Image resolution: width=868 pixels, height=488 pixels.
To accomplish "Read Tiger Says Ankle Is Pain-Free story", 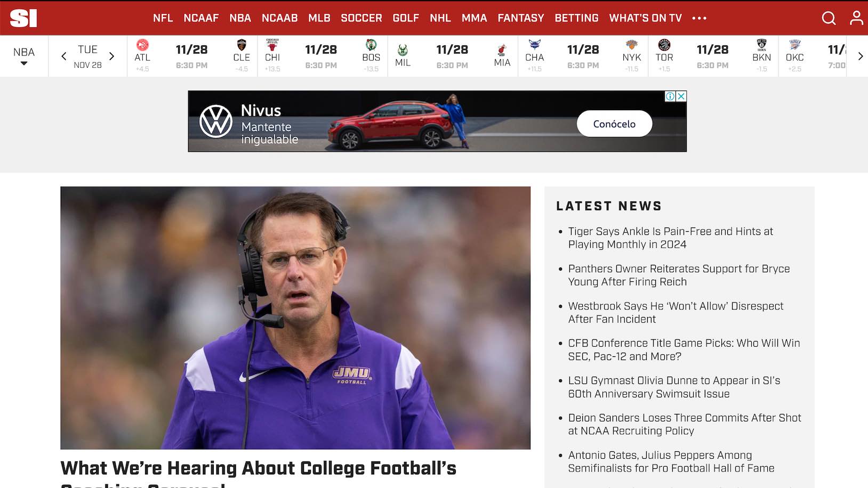I will click(x=670, y=238).
